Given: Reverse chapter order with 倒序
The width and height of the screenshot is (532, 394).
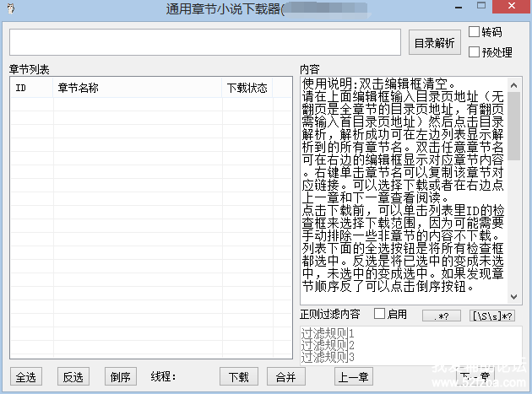Looking at the screenshot, I should pyautogui.click(x=121, y=377).
